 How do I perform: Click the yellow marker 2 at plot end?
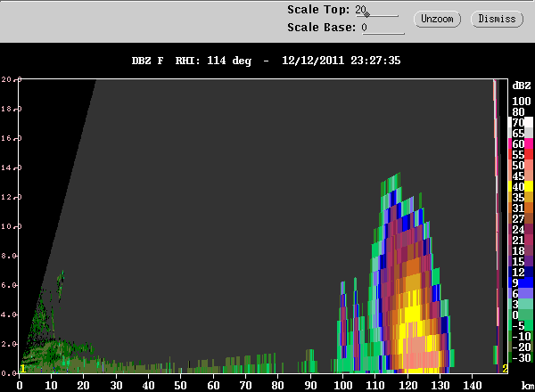(505, 369)
